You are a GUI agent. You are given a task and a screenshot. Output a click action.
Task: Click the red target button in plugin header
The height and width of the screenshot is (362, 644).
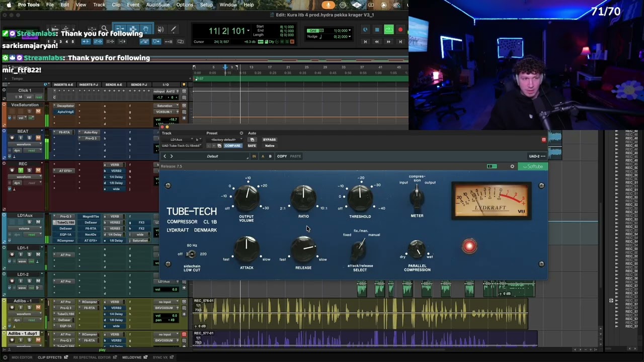coord(543,139)
